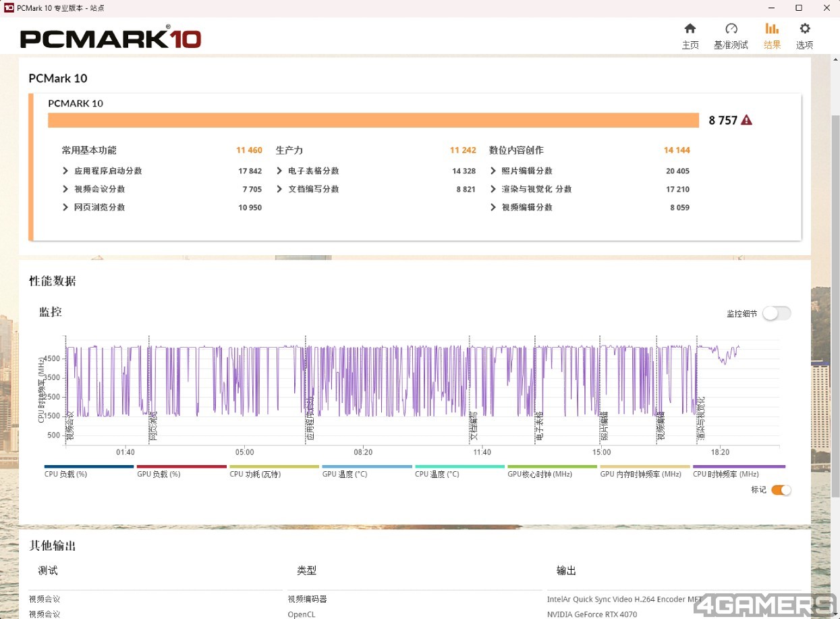Click the app start-up score 17 842
The height and width of the screenshot is (619, 840).
(250, 171)
